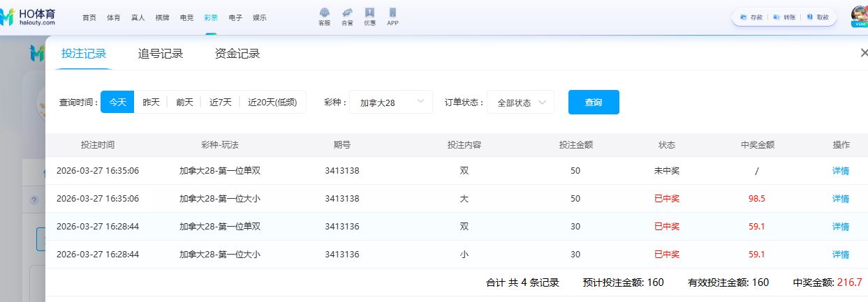
Task: Click the 转账 transfer button
Action: (x=785, y=17)
